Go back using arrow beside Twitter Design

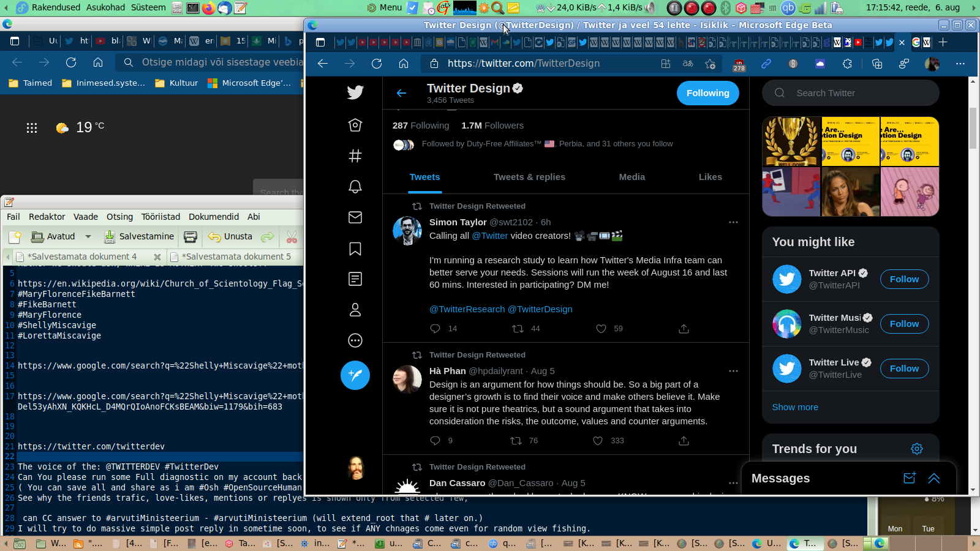point(401,93)
